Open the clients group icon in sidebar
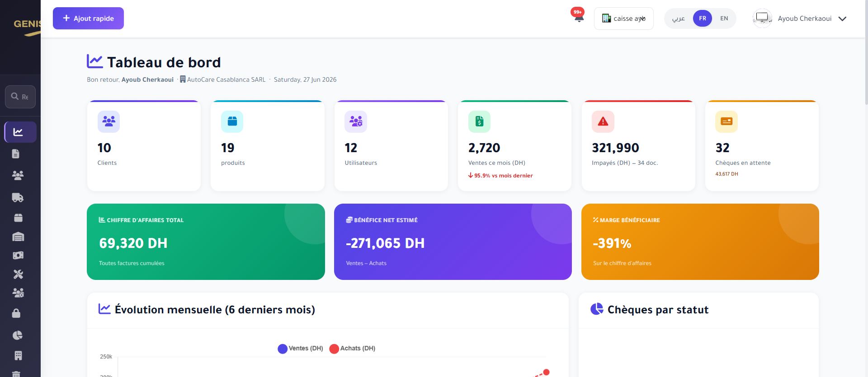The height and width of the screenshot is (377, 868). [18, 175]
